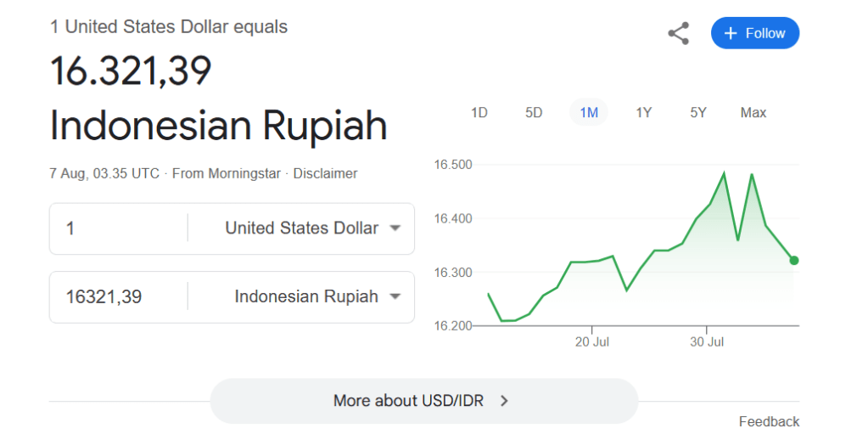The height and width of the screenshot is (434, 868).
Task: Show the Max chart range
Action: point(753,112)
